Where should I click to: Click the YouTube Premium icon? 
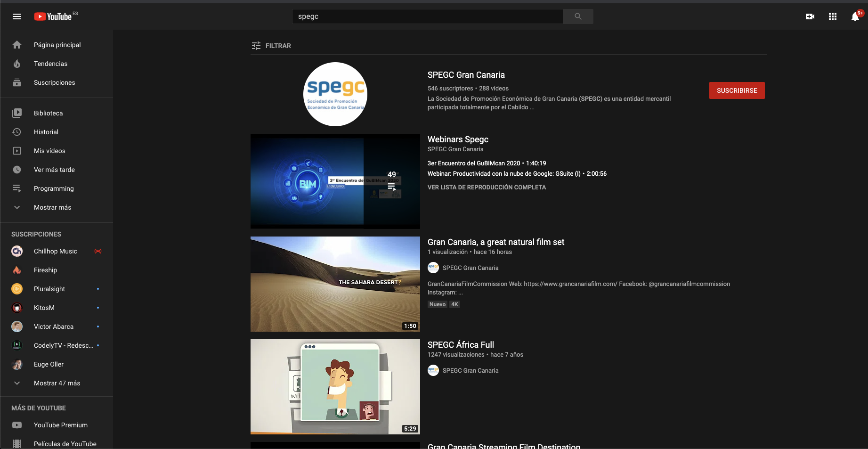pyautogui.click(x=17, y=425)
